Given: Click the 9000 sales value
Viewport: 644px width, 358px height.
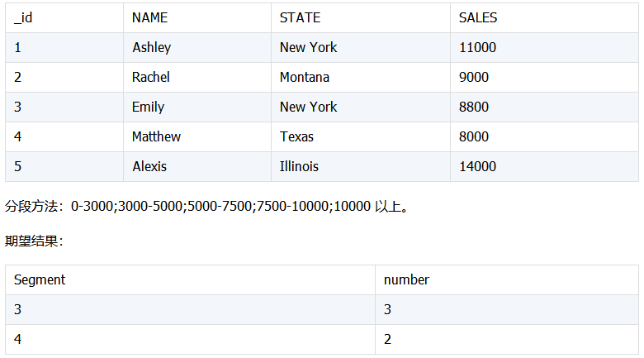Looking at the screenshot, I should pyautogui.click(x=474, y=77).
